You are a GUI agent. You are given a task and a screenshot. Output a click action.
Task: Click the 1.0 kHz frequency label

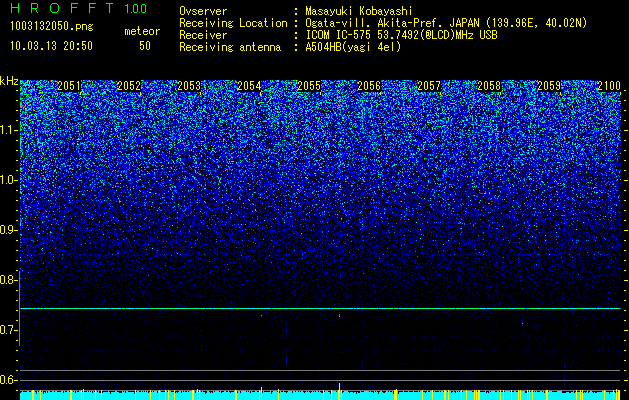(9, 180)
